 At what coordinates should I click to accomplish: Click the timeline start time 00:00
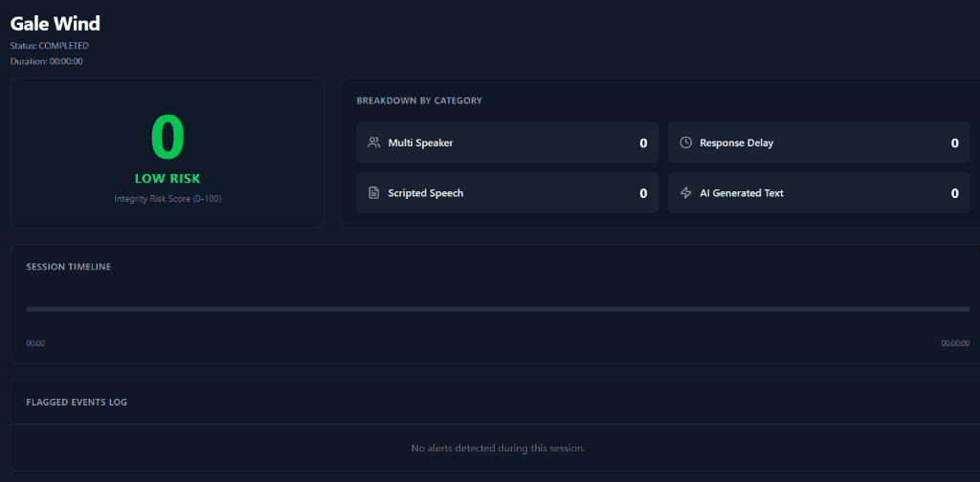[35, 343]
